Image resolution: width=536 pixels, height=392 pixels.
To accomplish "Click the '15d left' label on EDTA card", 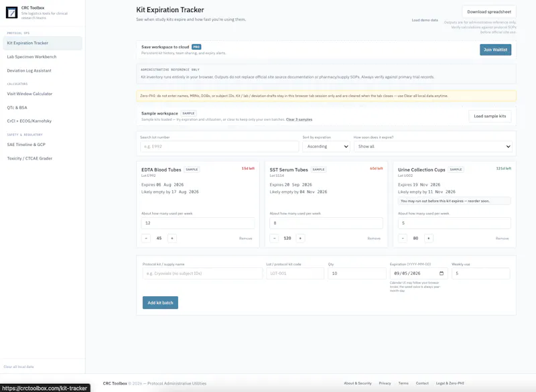I will (248, 168).
